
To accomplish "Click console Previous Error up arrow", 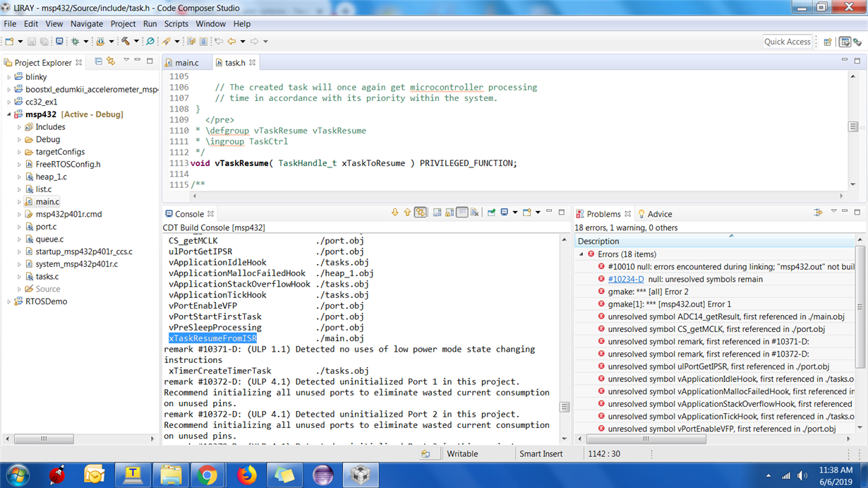I will point(407,213).
